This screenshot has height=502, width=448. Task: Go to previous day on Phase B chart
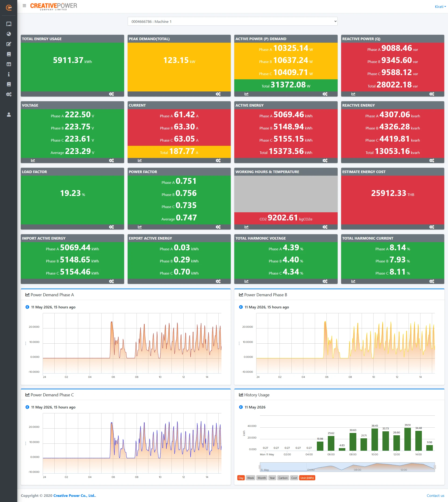coord(241,307)
